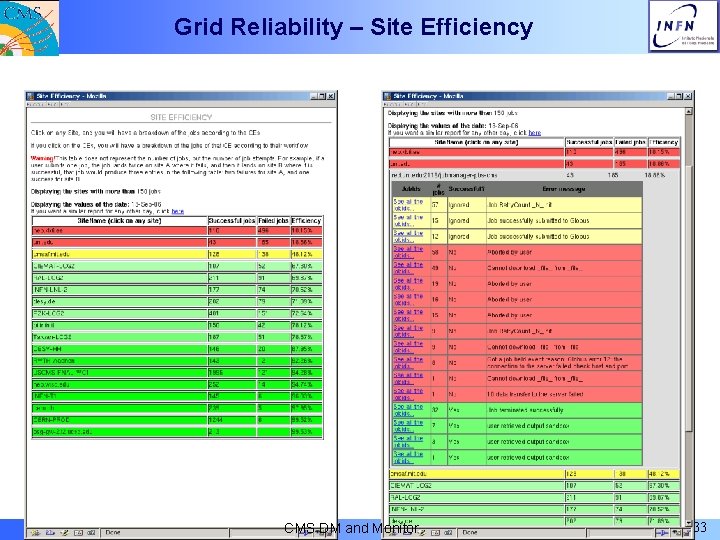Click scrollbar up arrow in right window

[688, 112]
